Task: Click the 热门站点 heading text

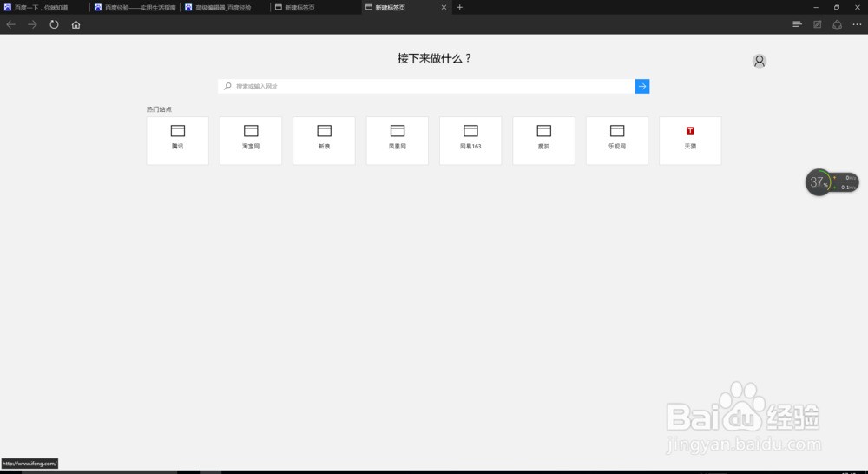Action: (x=159, y=109)
